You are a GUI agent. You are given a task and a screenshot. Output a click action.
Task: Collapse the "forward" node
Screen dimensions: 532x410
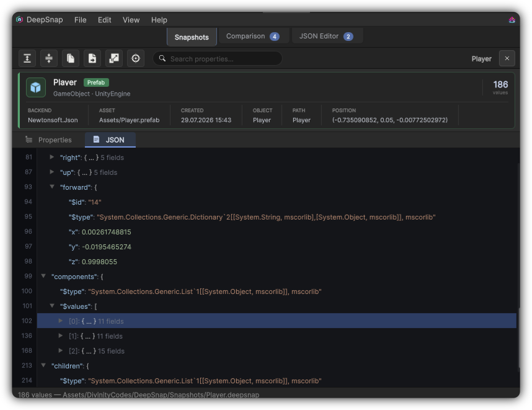[x=52, y=187]
